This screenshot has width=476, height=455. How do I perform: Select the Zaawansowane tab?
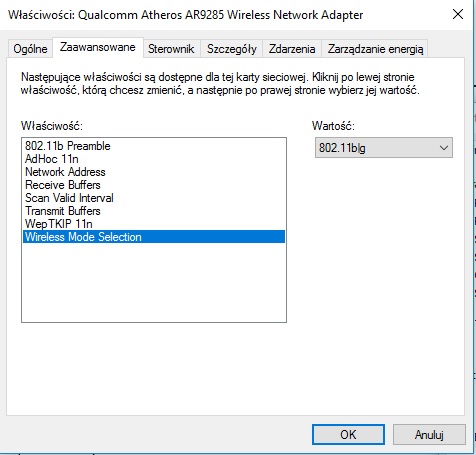(98, 47)
